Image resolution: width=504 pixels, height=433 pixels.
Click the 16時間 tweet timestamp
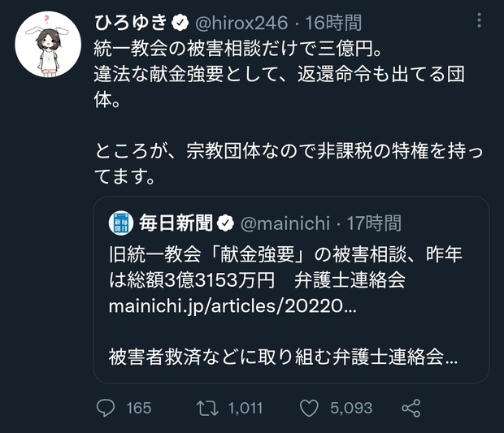(x=333, y=23)
